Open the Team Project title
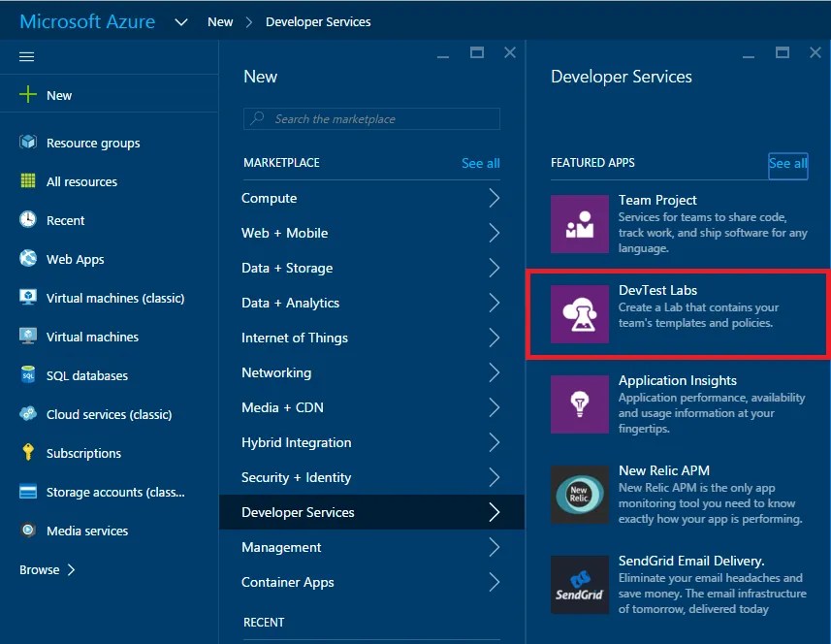Image resolution: width=831 pixels, height=644 pixels. [x=657, y=200]
